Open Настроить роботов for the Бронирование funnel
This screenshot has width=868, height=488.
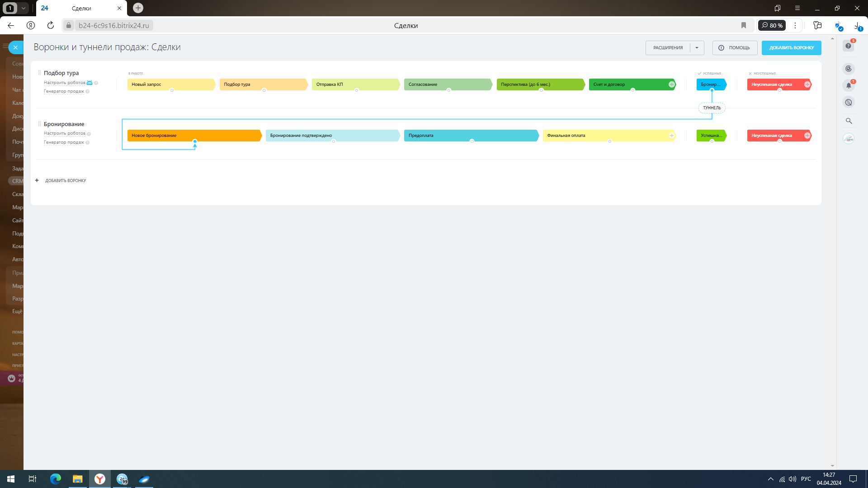point(64,133)
